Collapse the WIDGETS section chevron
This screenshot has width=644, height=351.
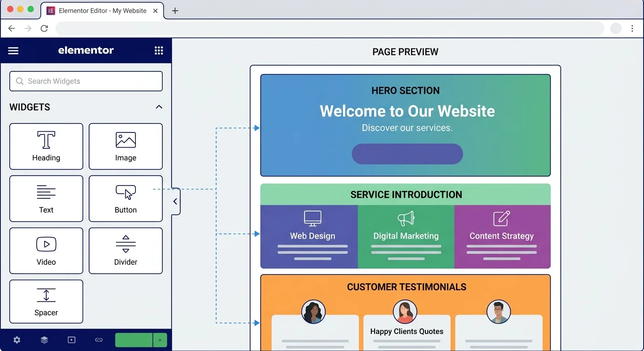coord(159,107)
